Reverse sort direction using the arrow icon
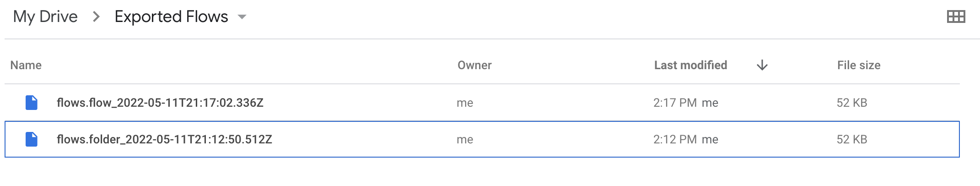Screen dimensions: 980x186 [762, 66]
